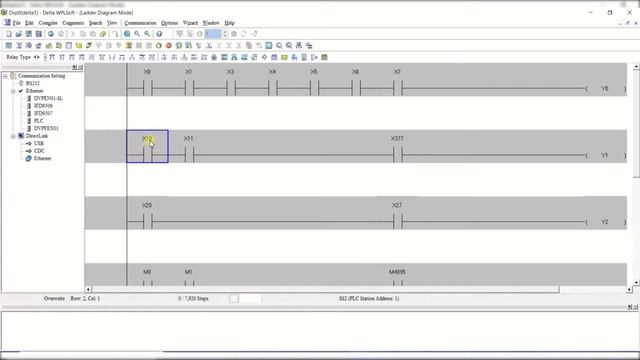Select the Y0 output coil

[x=605, y=88]
